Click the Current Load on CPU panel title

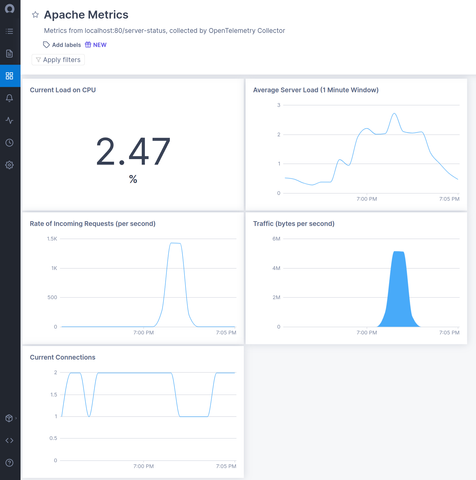coord(63,90)
